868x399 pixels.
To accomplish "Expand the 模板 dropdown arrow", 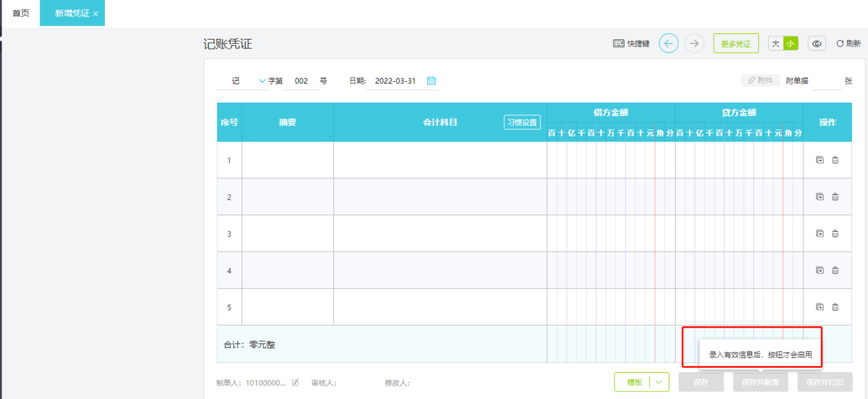I will coord(658,382).
